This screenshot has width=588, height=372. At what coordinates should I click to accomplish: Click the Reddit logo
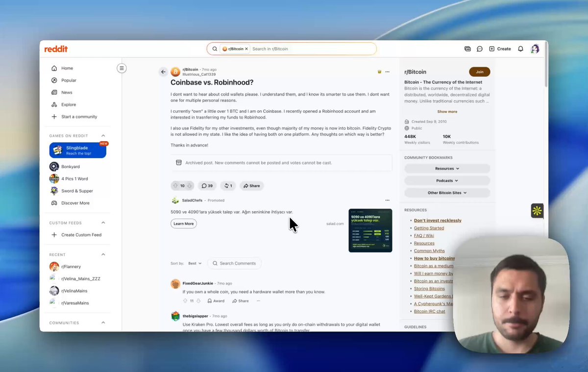coord(56,49)
